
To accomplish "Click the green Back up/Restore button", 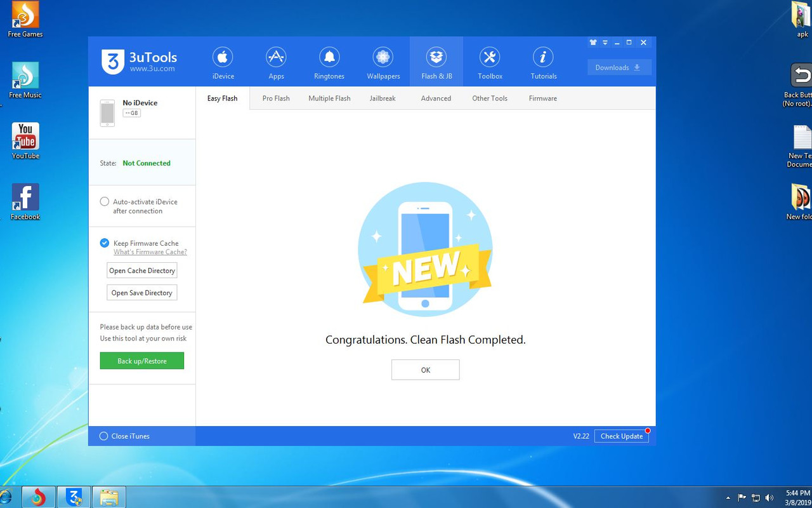I will (x=142, y=361).
